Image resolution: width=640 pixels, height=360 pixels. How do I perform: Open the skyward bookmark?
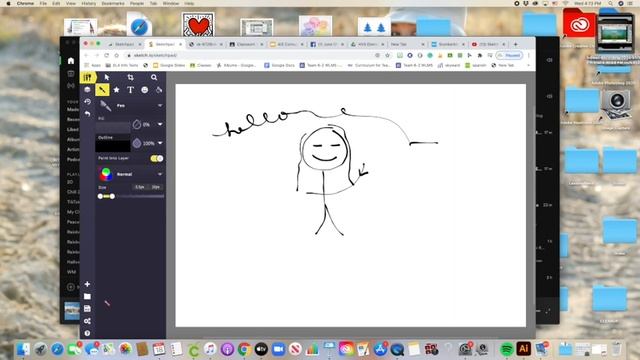[x=449, y=65]
